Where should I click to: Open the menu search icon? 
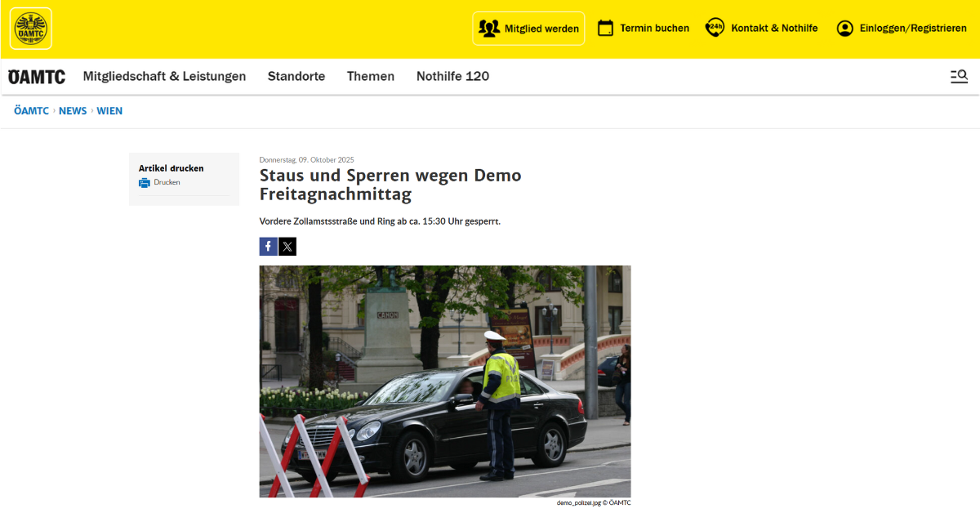pos(959,76)
